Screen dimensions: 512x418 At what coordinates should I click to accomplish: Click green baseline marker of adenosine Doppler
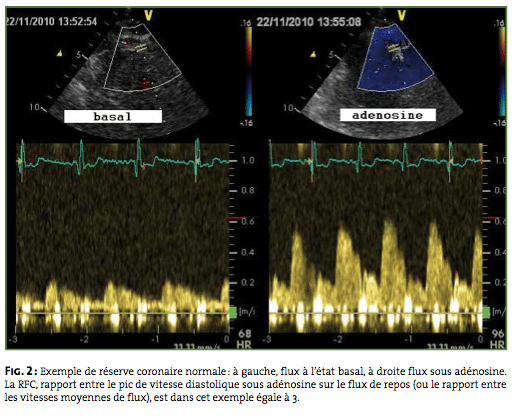coord(486,312)
